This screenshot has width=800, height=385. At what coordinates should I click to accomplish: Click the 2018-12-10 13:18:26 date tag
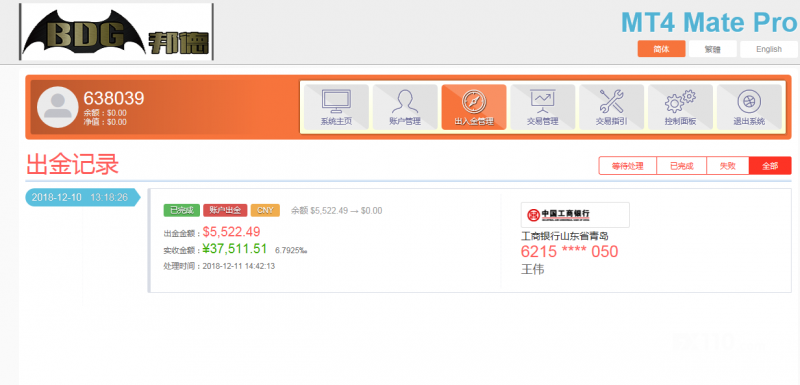(x=82, y=197)
